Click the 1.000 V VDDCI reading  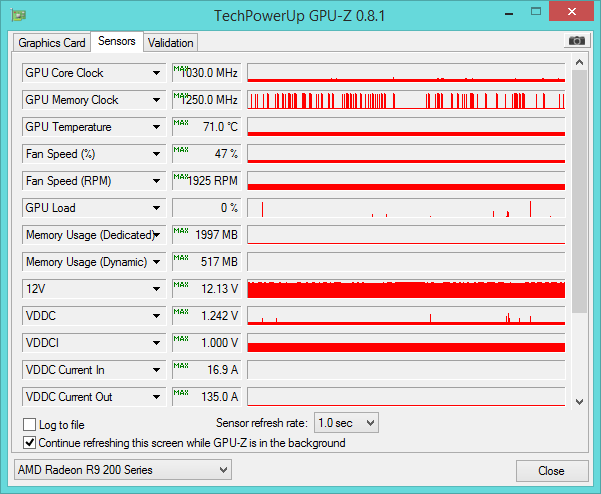(x=207, y=343)
